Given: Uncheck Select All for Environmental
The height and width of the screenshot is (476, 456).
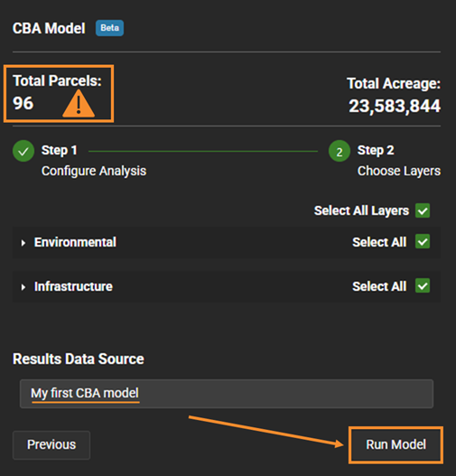Looking at the screenshot, I should (423, 241).
